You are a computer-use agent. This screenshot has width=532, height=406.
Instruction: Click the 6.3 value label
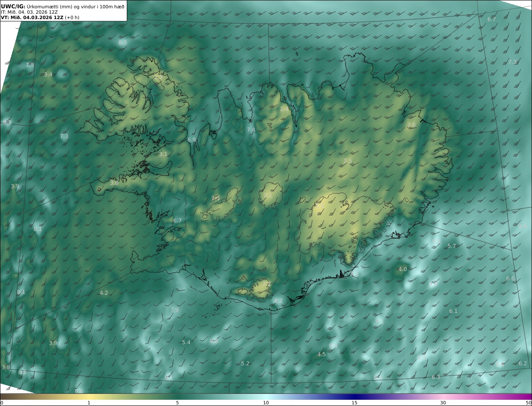tap(436, 377)
